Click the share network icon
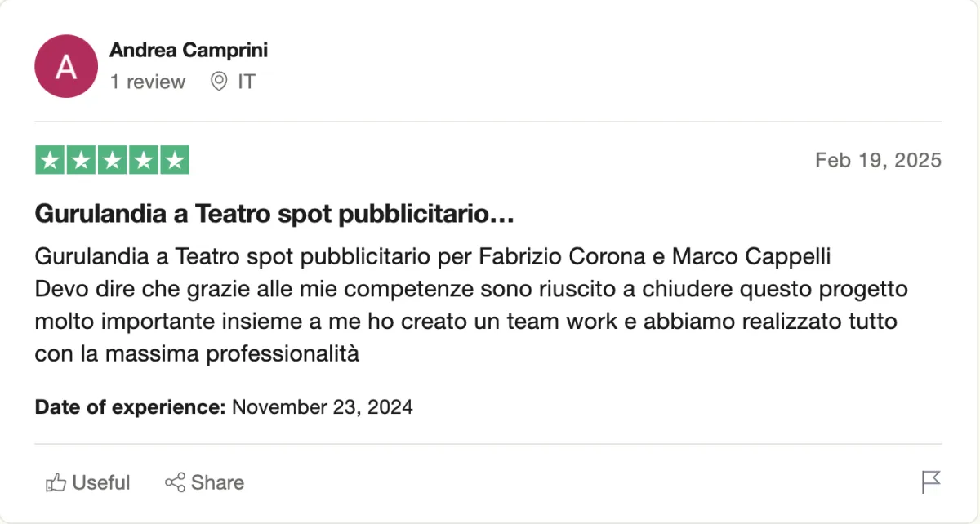The height and width of the screenshot is (524, 980). 175,482
